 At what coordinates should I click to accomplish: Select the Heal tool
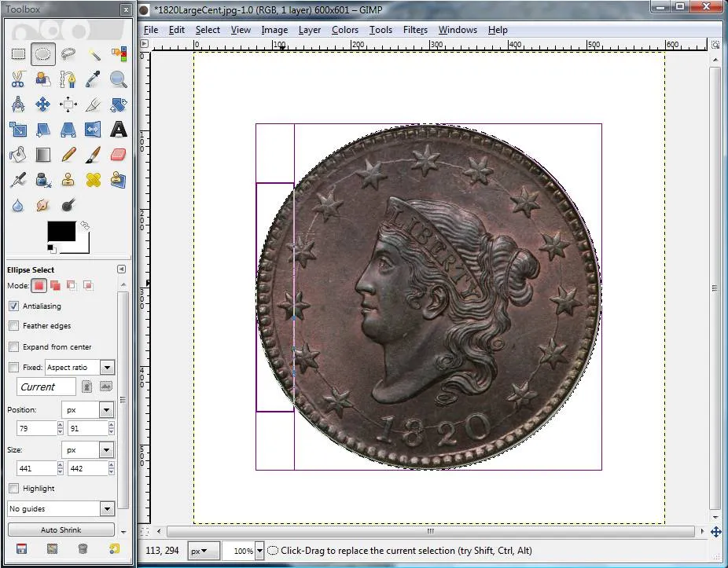(x=94, y=180)
